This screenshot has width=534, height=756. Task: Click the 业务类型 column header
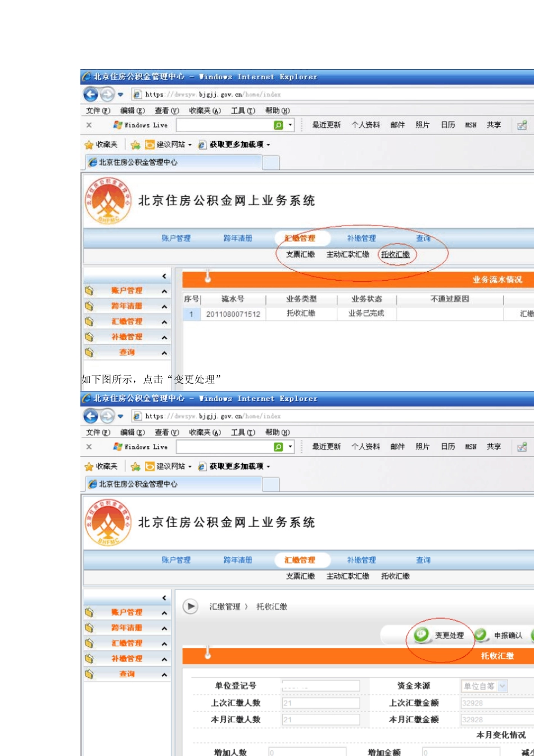[301, 299]
